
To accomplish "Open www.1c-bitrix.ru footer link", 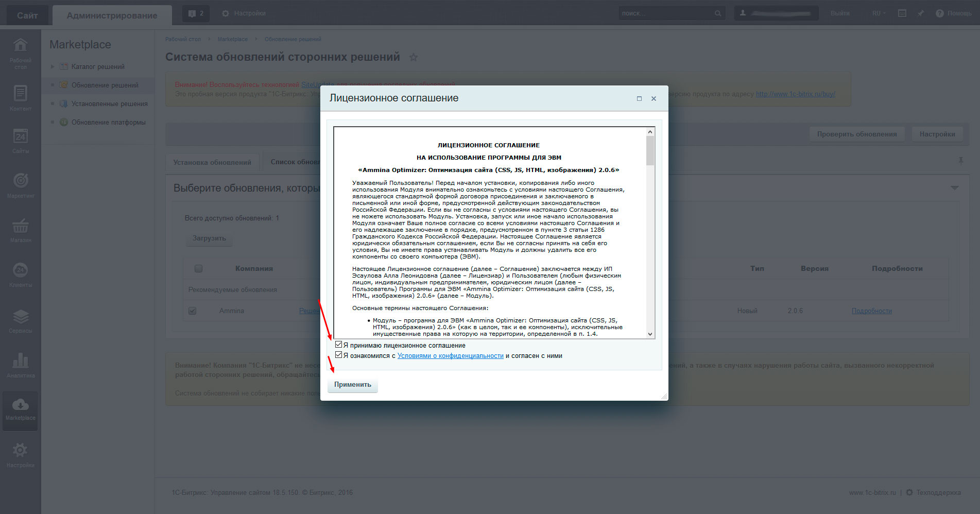I will pos(872,493).
